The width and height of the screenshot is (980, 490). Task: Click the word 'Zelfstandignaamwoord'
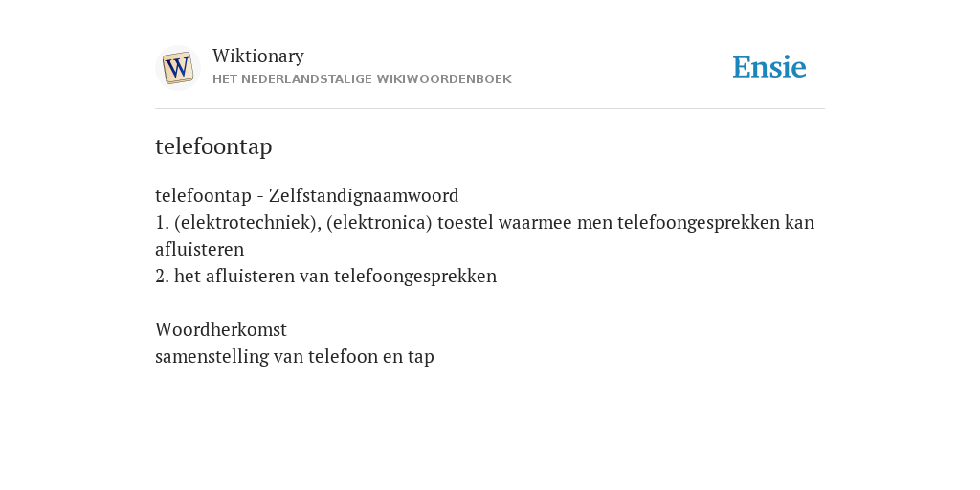[x=364, y=195]
